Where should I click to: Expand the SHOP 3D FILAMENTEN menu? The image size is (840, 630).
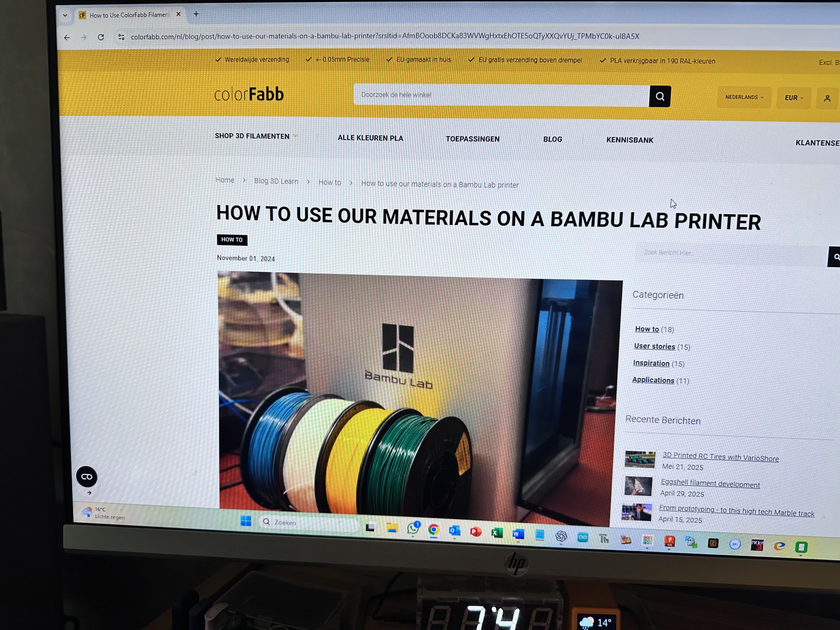tap(256, 136)
